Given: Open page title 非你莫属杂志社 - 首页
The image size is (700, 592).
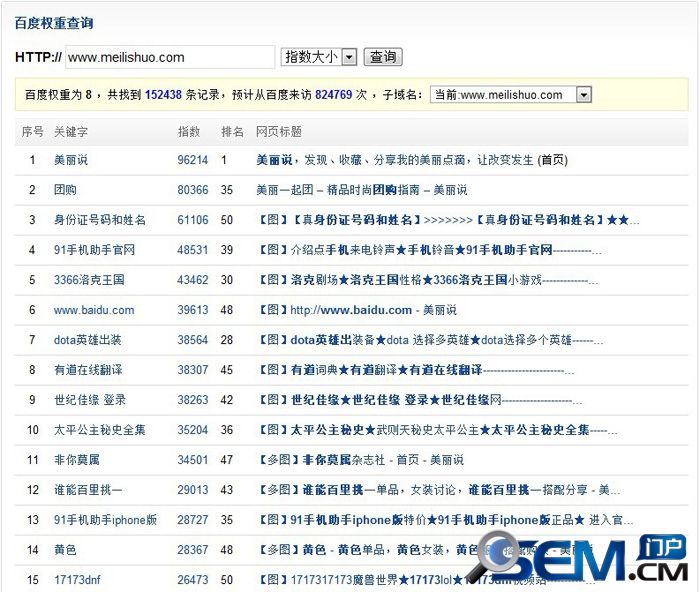Looking at the screenshot, I should pyautogui.click(x=360, y=459).
